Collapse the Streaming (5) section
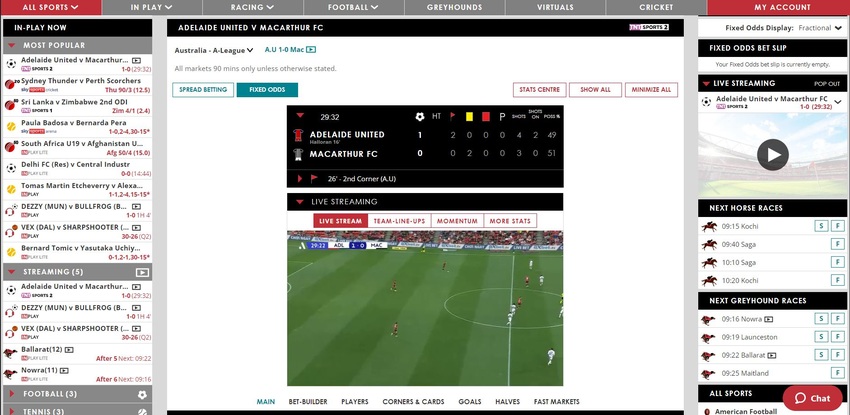Image resolution: width=850 pixels, height=415 pixels. 11,272
